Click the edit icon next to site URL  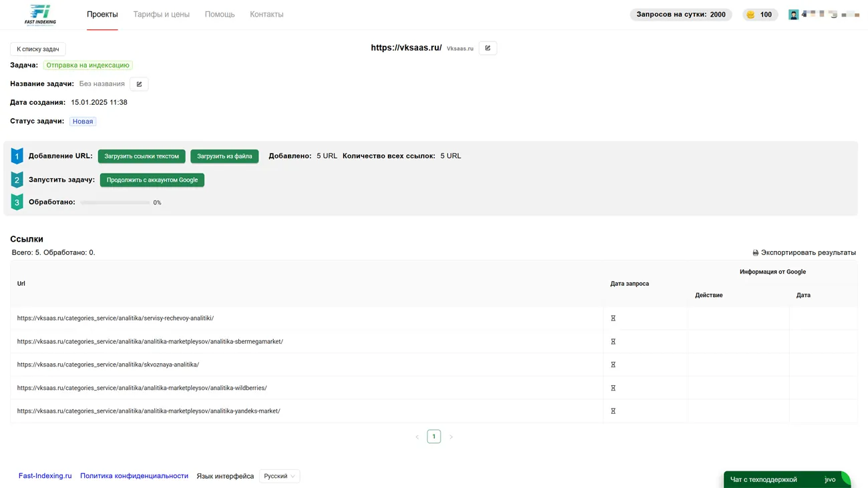(x=487, y=48)
